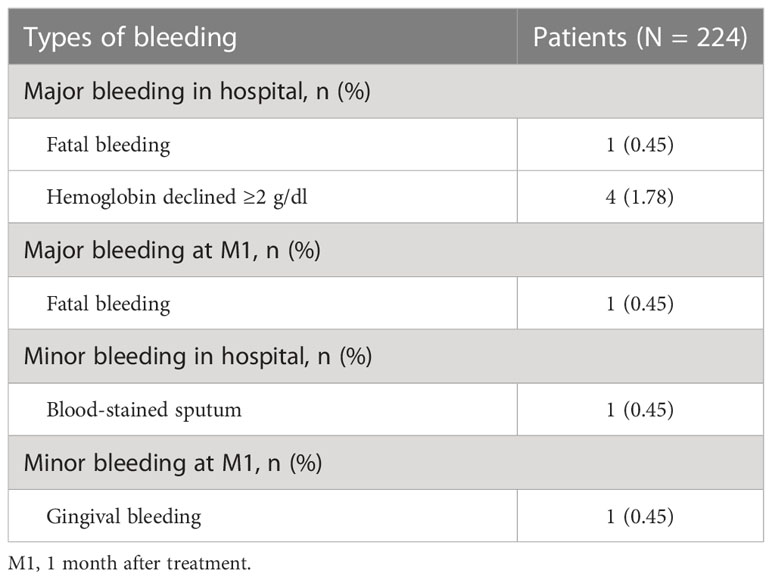Click the 'Types of bleeding' column header

pos(130,37)
